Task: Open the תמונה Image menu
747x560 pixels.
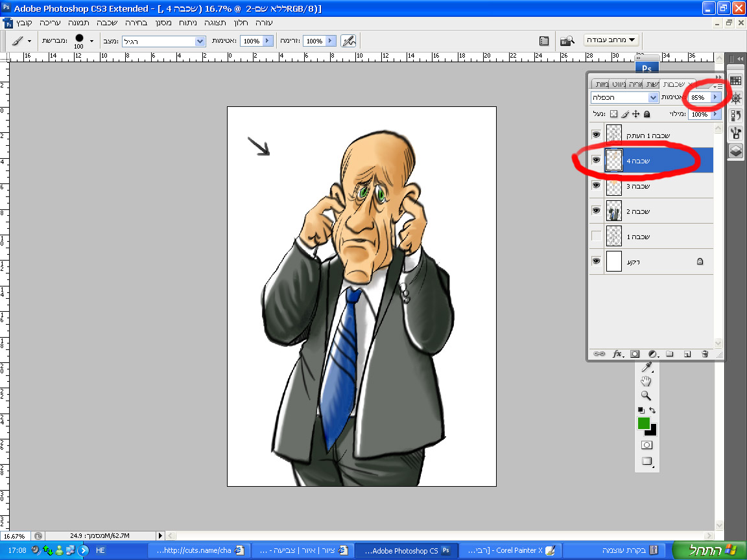Action: click(x=78, y=23)
